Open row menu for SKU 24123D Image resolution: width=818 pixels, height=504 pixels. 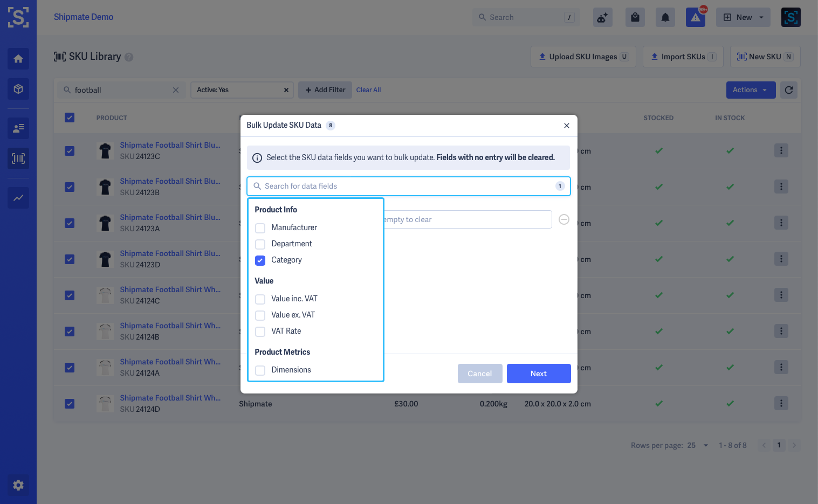[781, 259]
